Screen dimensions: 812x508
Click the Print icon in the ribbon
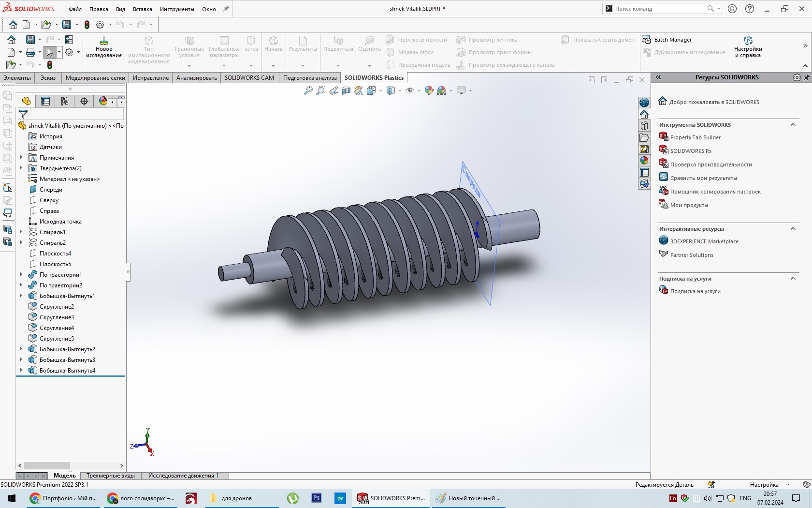coord(30,52)
